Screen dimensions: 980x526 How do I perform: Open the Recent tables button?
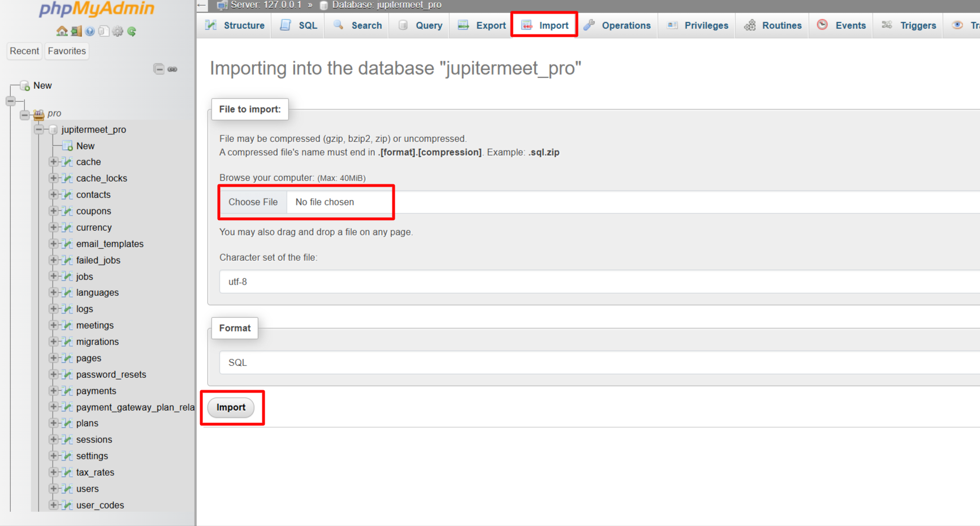point(24,51)
